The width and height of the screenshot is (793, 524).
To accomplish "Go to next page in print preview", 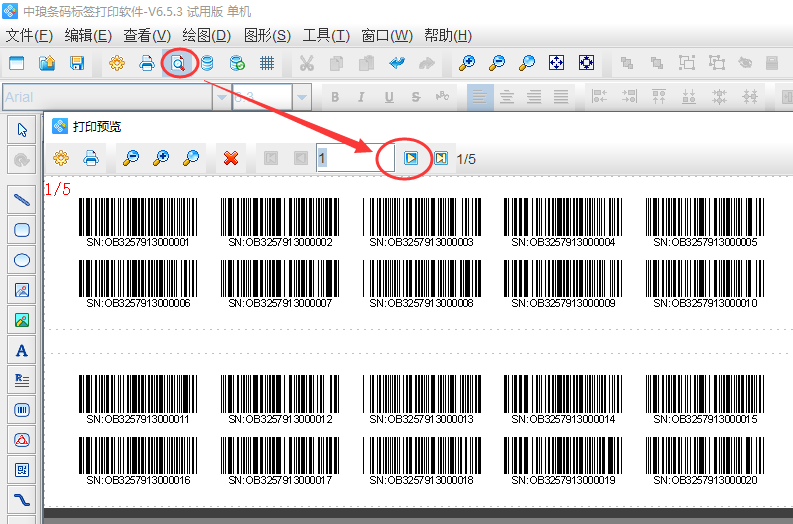I will (411, 158).
